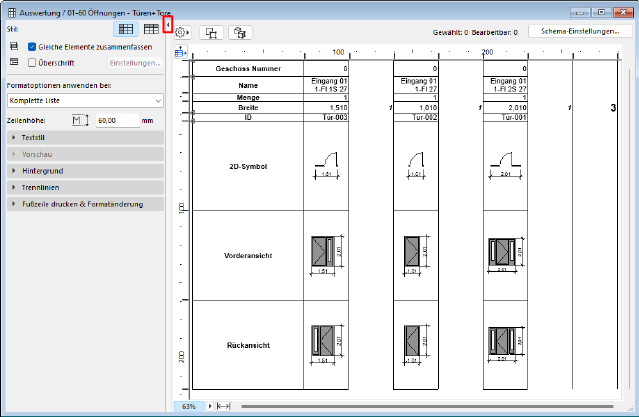This screenshot has height=417, width=639.
Task: Click the Zeilenhöhe value field
Action: (118, 121)
